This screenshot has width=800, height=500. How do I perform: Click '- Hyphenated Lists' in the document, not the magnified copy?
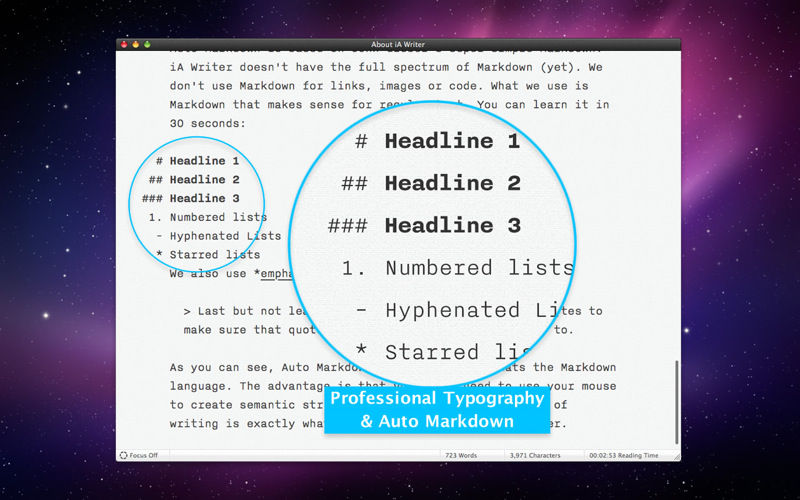pyautogui.click(x=218, y=236)
